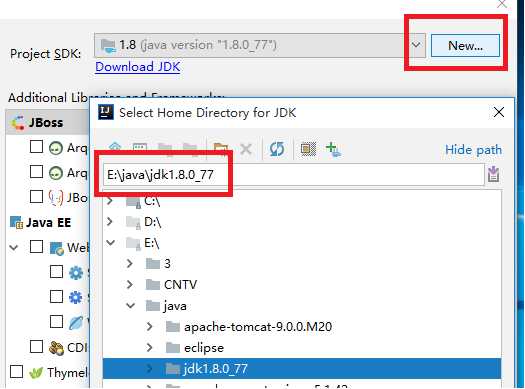The image size is (525, 389).
Task: Click the delete X icon in file chooser toolbar
Action: pos(246,149)
